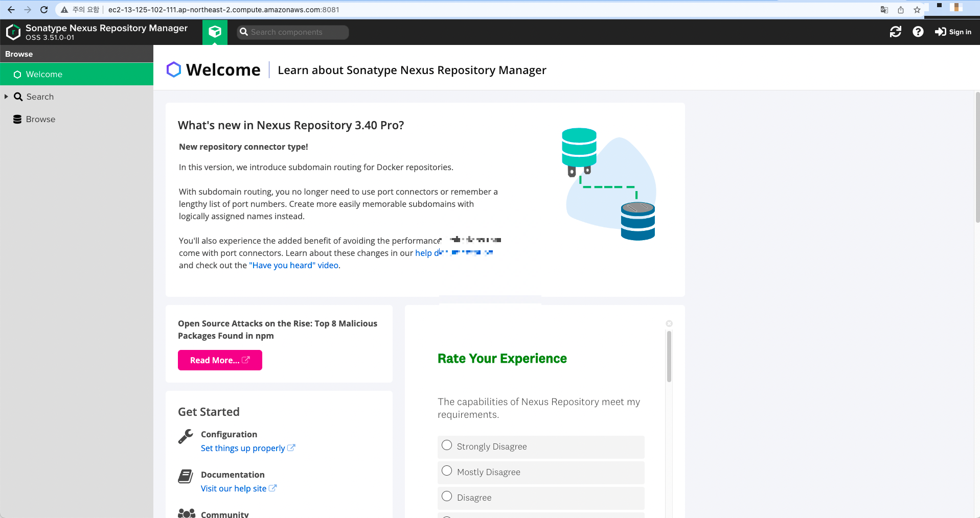The width and height of the screenshot is (980, 518).
Task: Click the Welcome hexagon icon in page title
Action: click(174, 69)
